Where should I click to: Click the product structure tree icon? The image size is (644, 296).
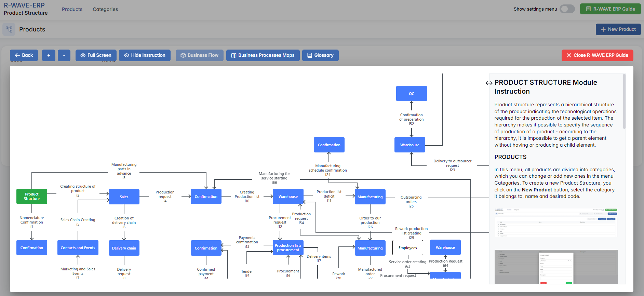tap(9, 29)
